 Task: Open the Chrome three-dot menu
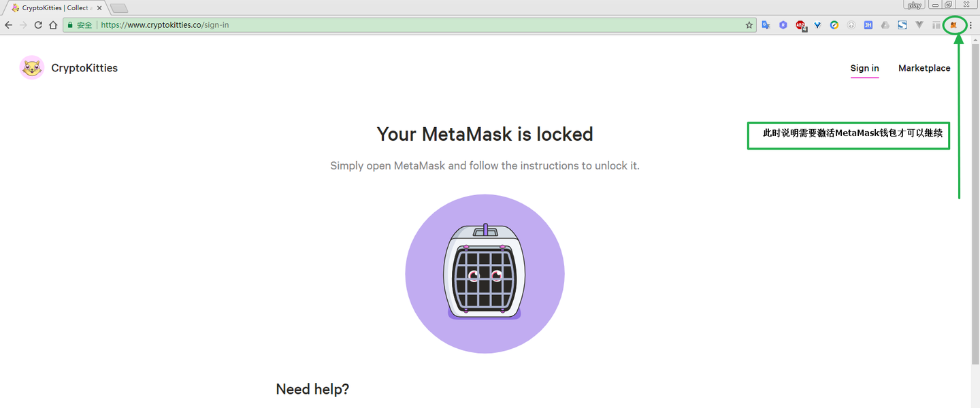tap(970, 25)
